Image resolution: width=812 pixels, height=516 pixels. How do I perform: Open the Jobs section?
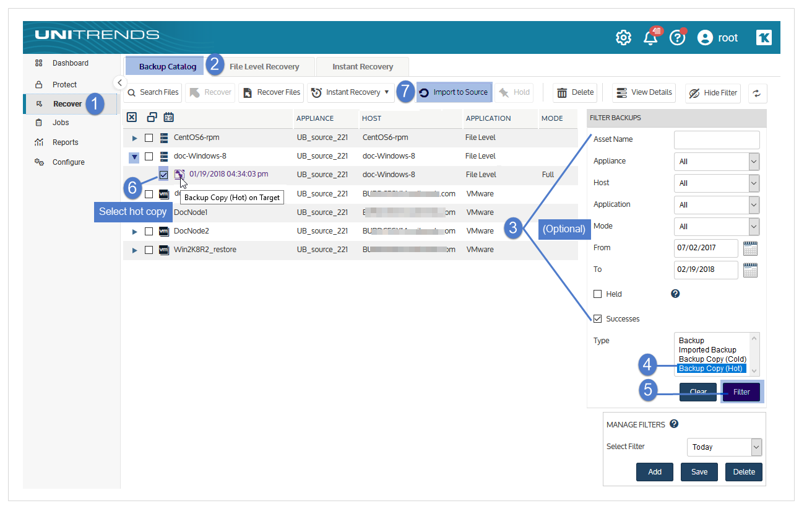(x=61, y=123)
